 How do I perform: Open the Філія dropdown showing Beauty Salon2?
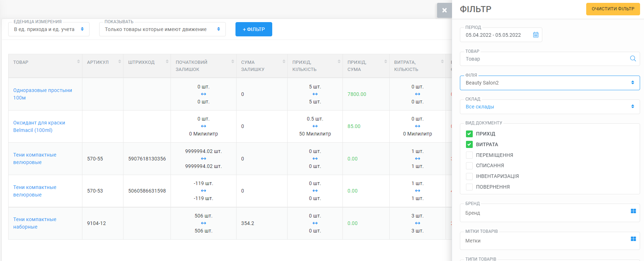pos(550,83)
